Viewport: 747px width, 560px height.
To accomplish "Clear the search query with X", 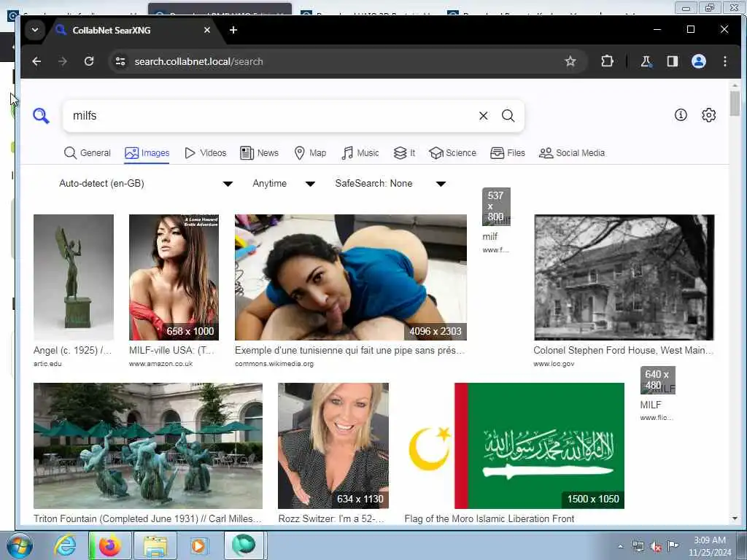I will 483,116.
